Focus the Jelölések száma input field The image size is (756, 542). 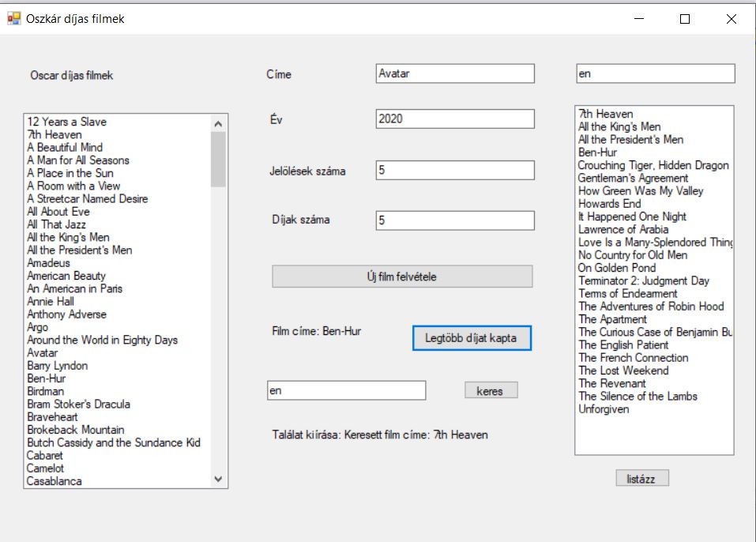pos(455,170)
